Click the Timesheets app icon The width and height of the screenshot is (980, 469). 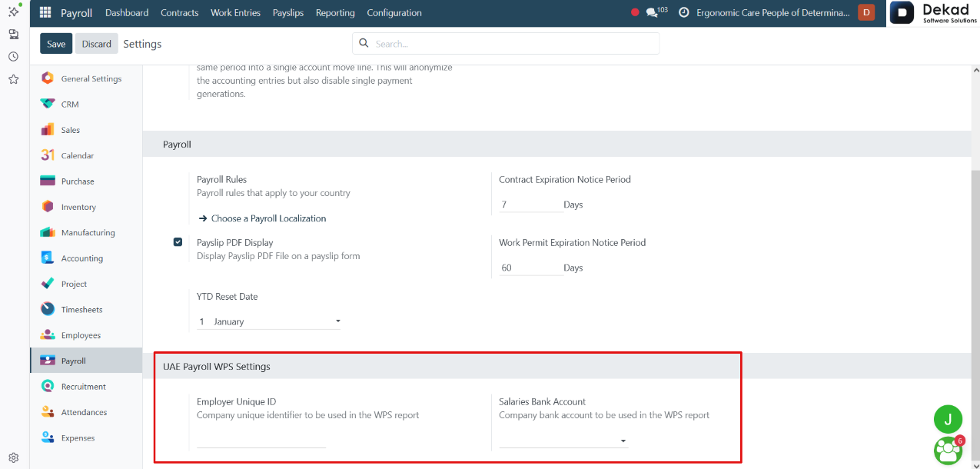click(48, 309)
